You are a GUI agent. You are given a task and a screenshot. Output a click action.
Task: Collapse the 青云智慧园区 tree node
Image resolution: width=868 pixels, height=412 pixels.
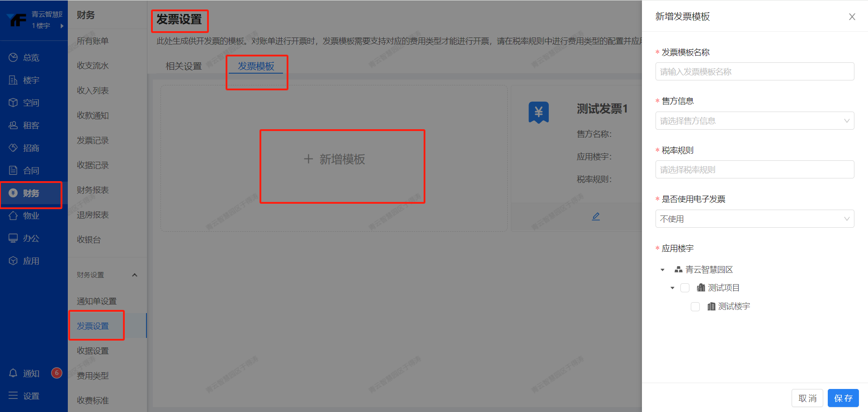click(x=662, y=269)
